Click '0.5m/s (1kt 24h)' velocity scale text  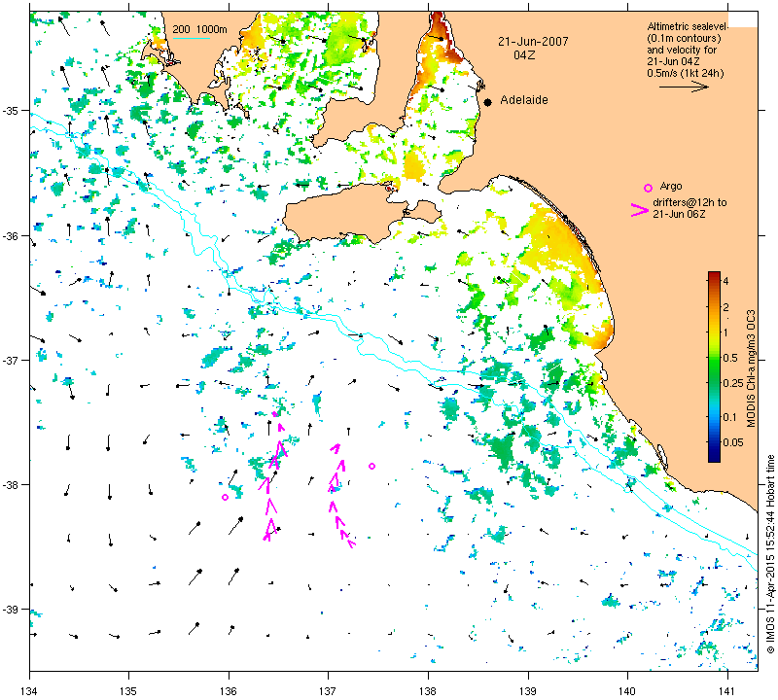[685, 74]
